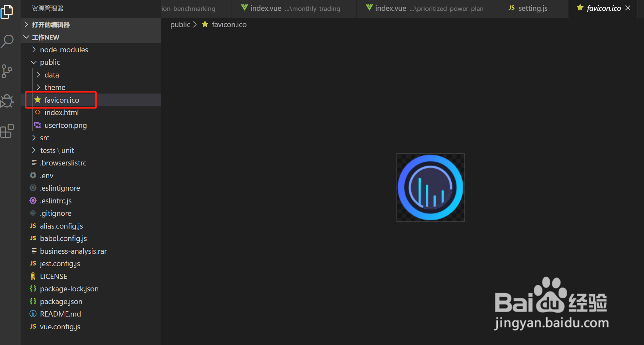Image resolution: width=644 pixels, height=345 pixels.
Task: Open the .eslintignore file
Action: click(x=91, y=188)
